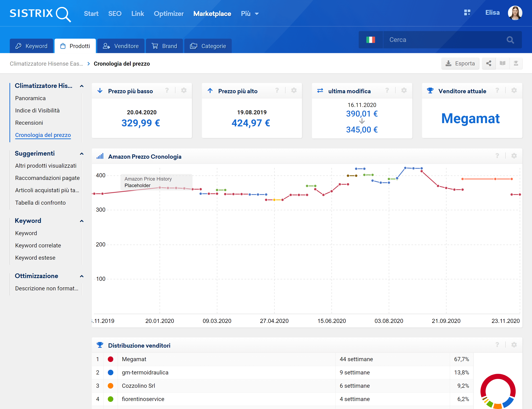Click the bar chart icon beside Amazon Prezzo Cronologia
This screenshot has width=532, height=409.
coord(100,156)
